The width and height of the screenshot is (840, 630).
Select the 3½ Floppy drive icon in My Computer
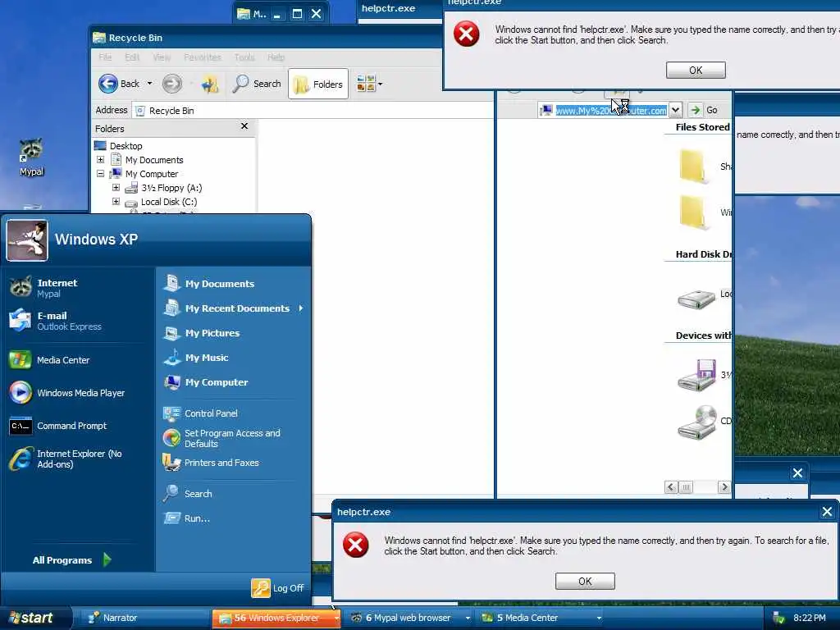tap(696, 374)
